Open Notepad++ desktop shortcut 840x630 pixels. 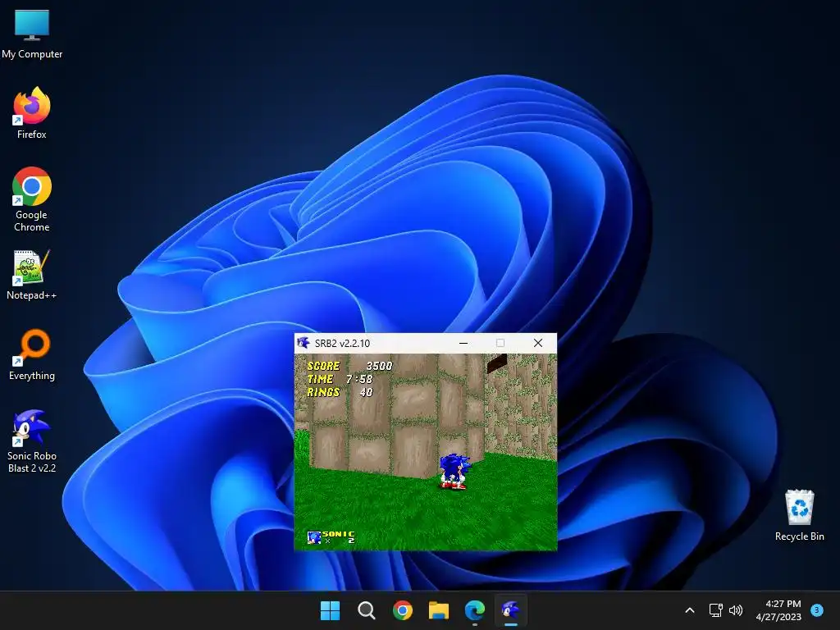pyautogui.click(x=32, y=274)
